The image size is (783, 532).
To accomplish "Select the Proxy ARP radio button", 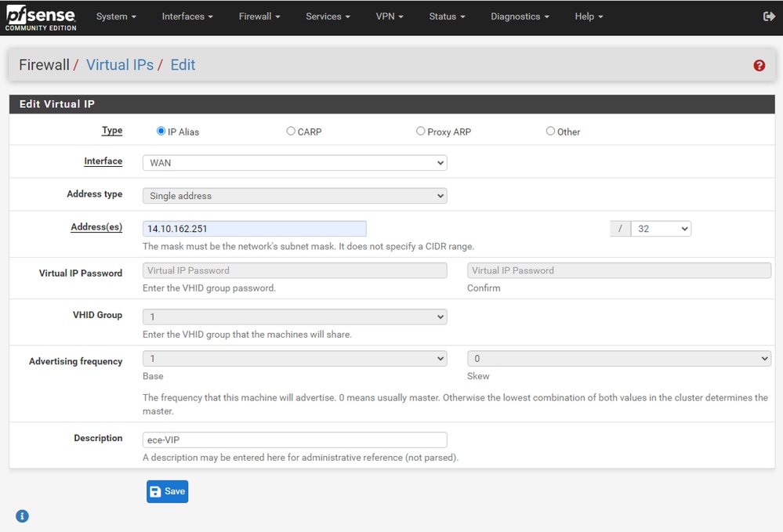I will coord(420,131).
